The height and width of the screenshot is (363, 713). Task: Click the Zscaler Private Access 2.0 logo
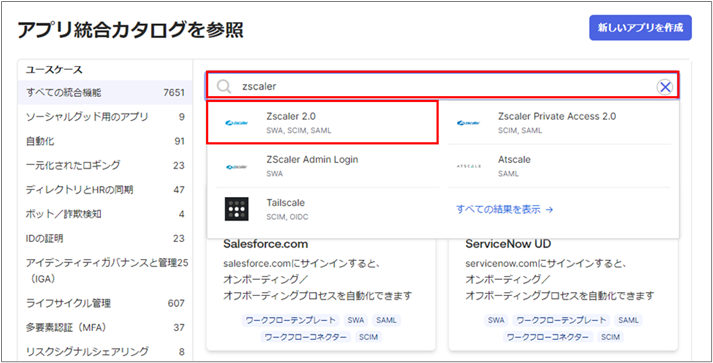coord(468,123)
